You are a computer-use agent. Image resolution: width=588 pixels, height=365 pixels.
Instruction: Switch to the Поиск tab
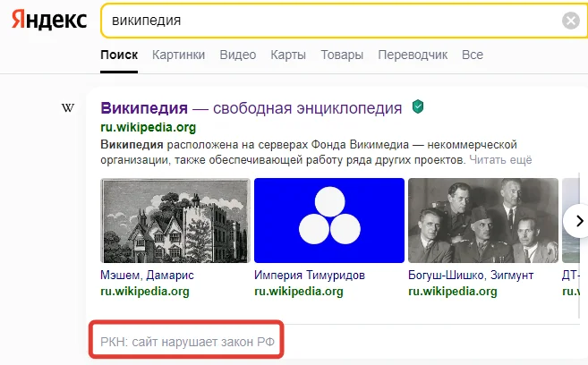coord(119,55)
